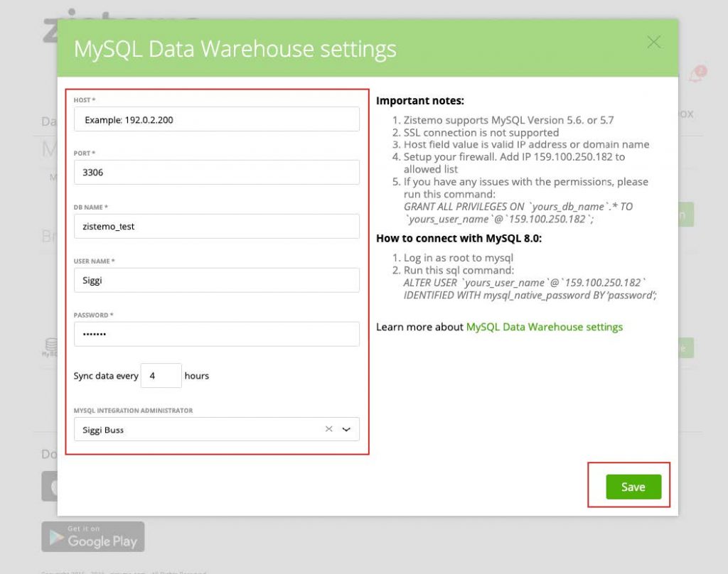728x574 pixels.
Task: Switch to the partially visible Inbox tab
Action: (686, 114)
